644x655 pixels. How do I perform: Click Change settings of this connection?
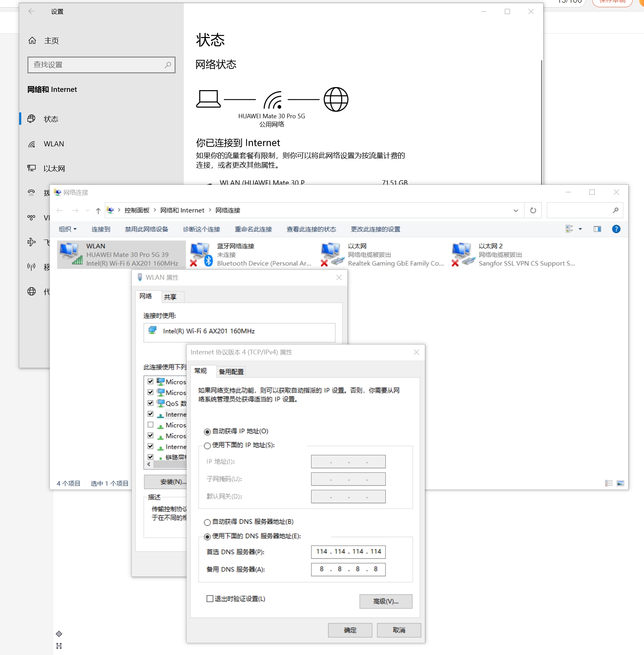tap(375, 229)
